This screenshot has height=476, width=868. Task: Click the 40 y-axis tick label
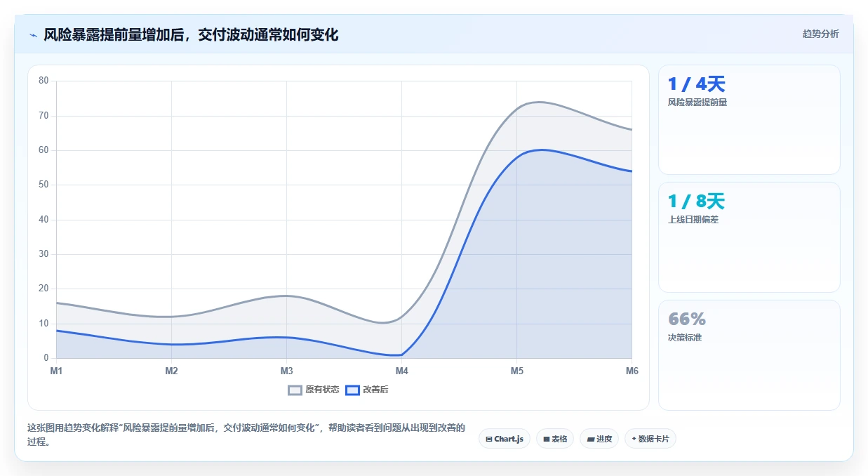(x=44, y=219)
